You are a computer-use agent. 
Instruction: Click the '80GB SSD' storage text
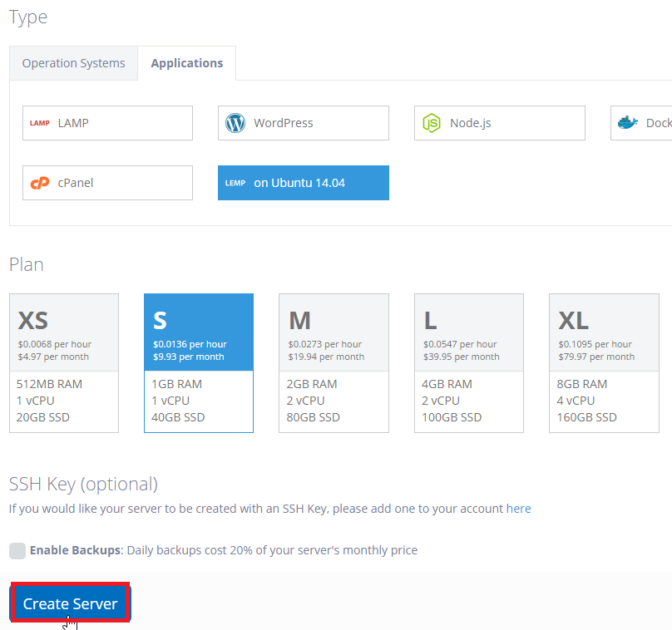pos(314,417)
